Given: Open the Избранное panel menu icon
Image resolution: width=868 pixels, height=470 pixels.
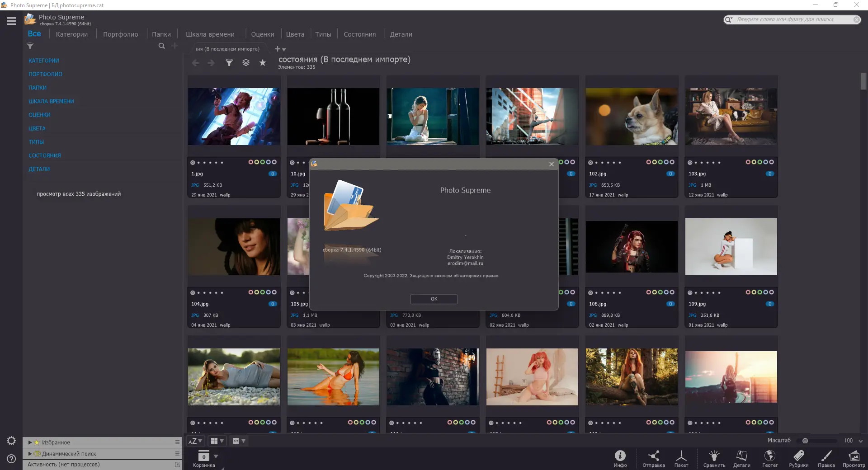Looking at the screenshot, I should pos(177,442).
